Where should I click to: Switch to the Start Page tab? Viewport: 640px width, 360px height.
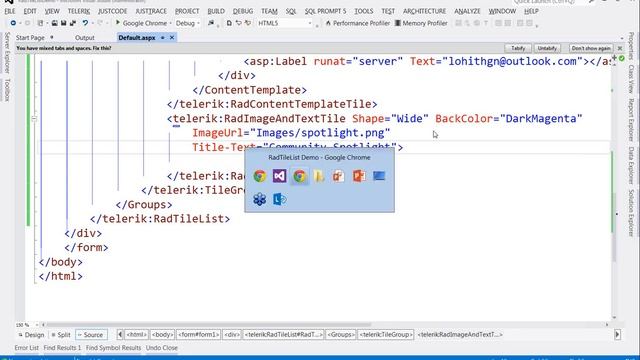point(30,38)
